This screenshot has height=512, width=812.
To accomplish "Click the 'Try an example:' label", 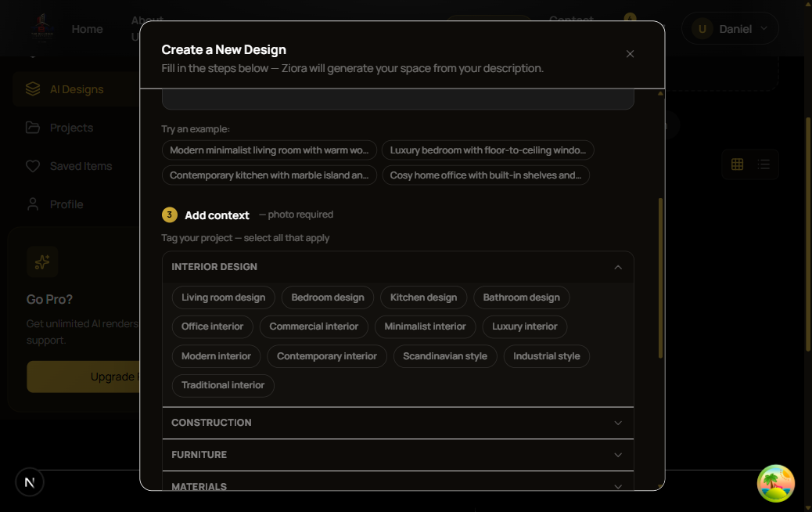I will [x=196, y=129].
